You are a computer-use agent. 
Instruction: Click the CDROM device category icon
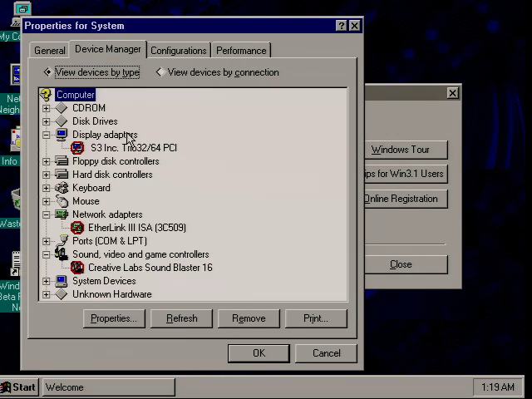62,108
